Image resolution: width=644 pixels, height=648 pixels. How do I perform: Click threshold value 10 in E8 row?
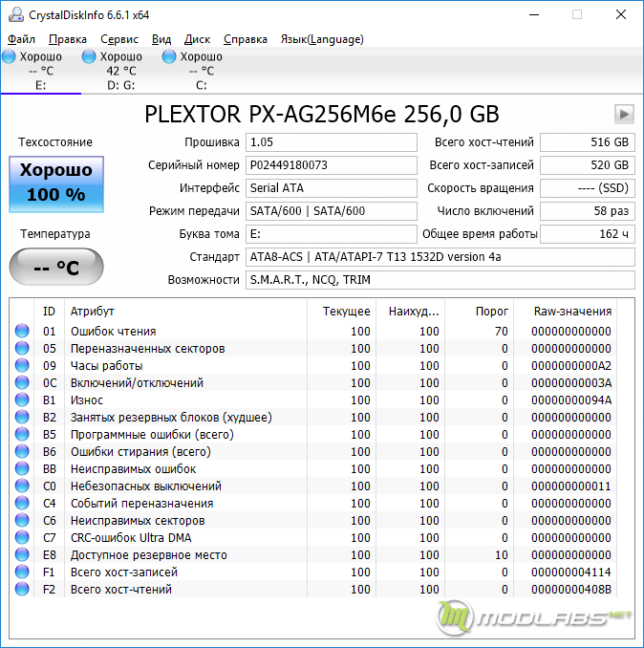pyautogui.click(x=501, y=555)
